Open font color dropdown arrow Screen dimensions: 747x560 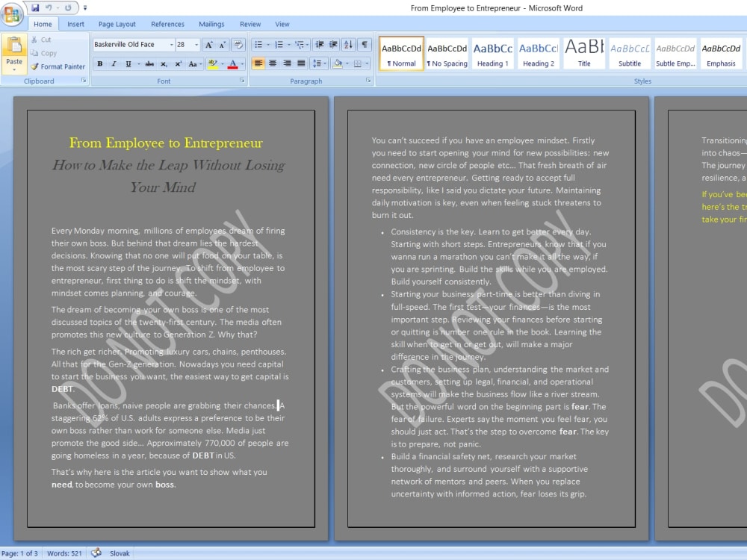tap(242, 63)
